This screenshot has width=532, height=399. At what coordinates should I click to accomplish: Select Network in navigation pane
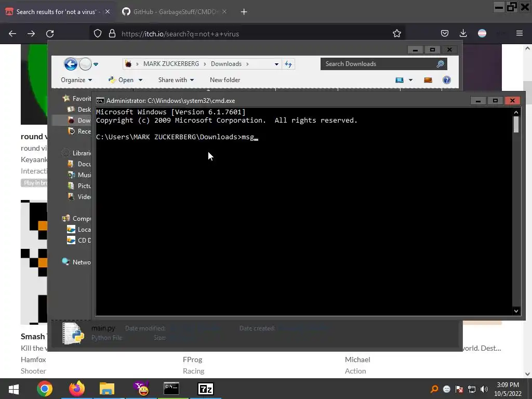77,262
